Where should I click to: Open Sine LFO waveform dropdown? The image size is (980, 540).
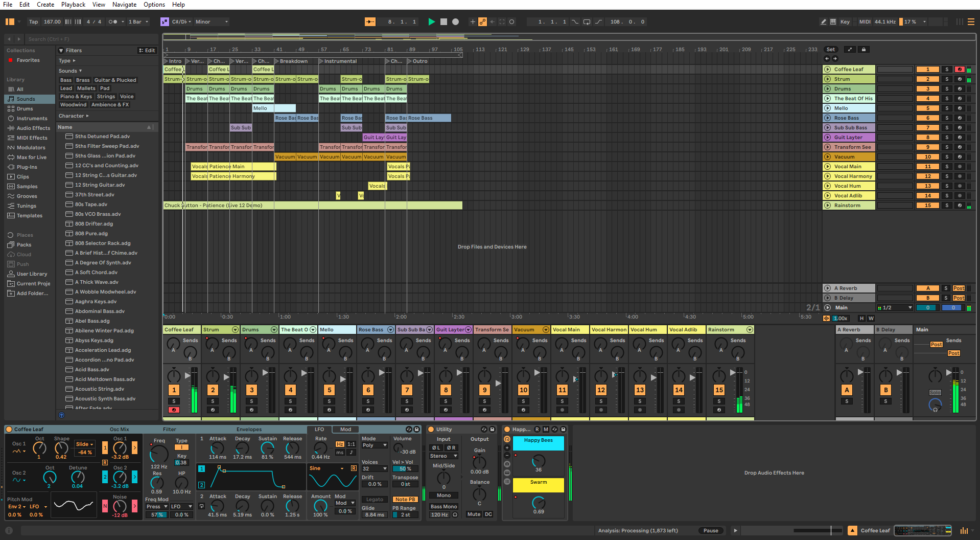coord(327,468)
